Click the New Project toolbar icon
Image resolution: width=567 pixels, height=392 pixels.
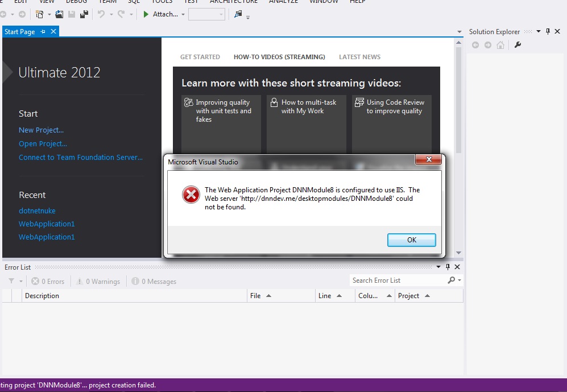coord(39,14)
